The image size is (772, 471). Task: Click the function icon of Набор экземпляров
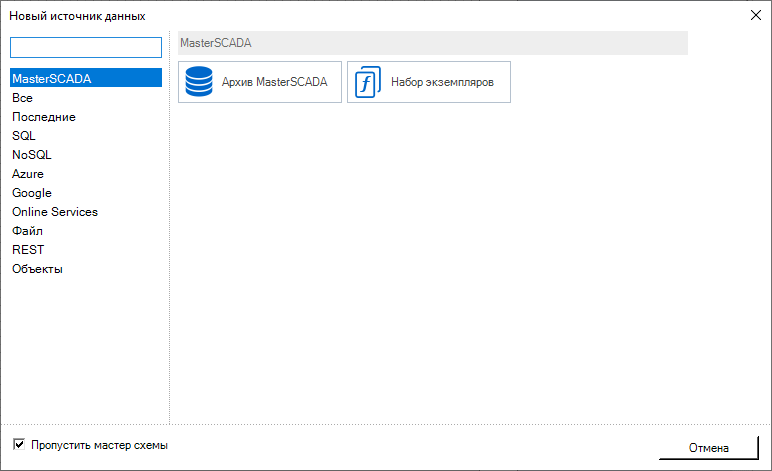point(368,82)
